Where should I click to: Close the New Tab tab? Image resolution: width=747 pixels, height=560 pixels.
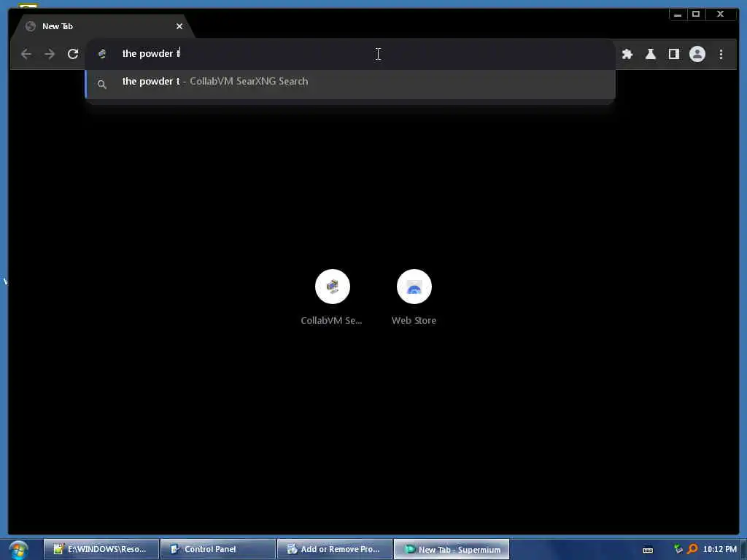pyautogui.click(x=179, y=26)
